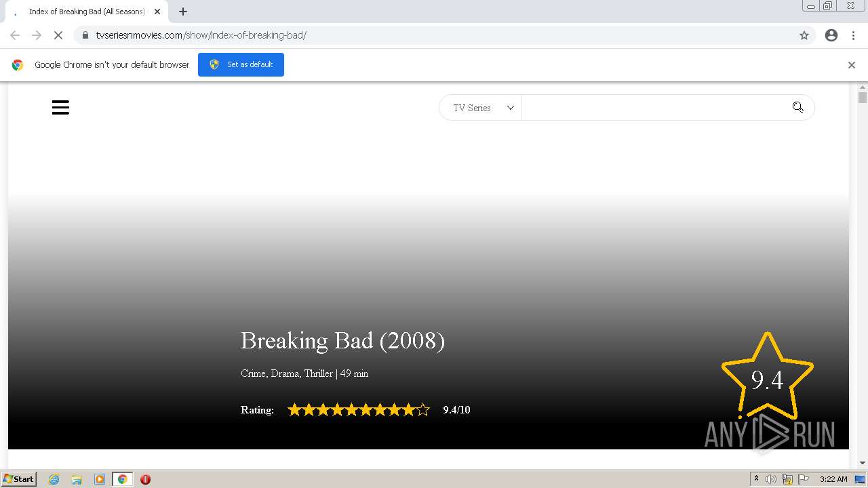The width and height of the screenshot is (868, 488).
Task: Click the Breaking Bad (2008) title
Action: (342, 340)
